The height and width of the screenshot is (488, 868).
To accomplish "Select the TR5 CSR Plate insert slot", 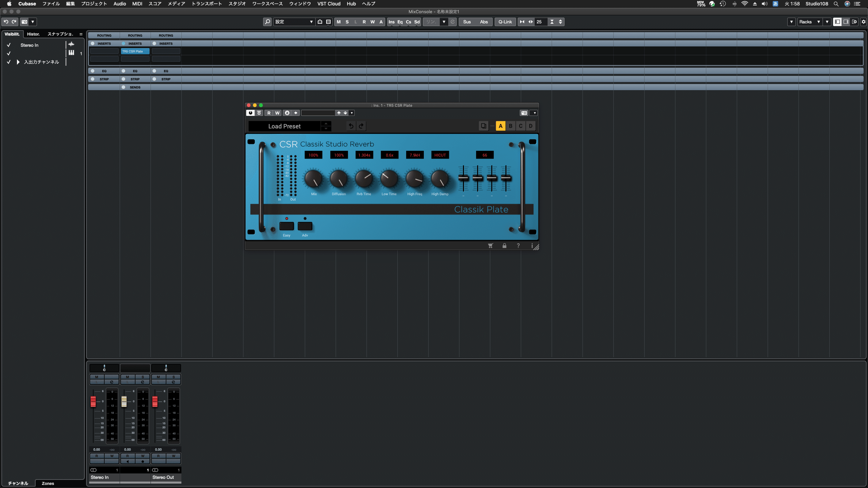I will 135,51.
